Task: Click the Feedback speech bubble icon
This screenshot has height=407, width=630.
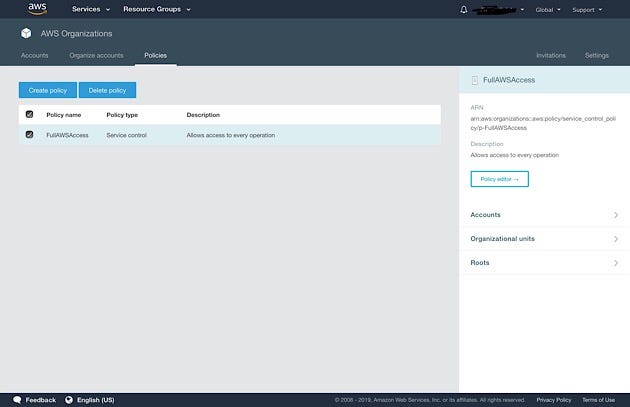Action: tap(17, 400)
